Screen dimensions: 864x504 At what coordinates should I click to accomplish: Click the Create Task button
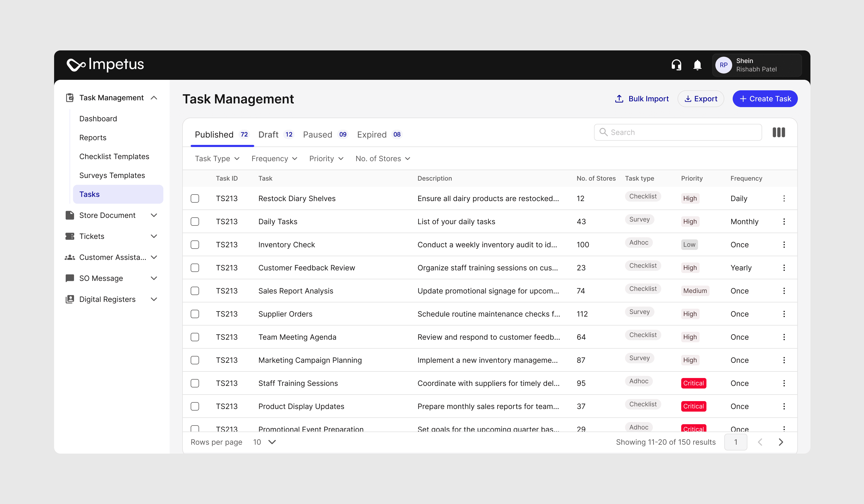point(764,99)
